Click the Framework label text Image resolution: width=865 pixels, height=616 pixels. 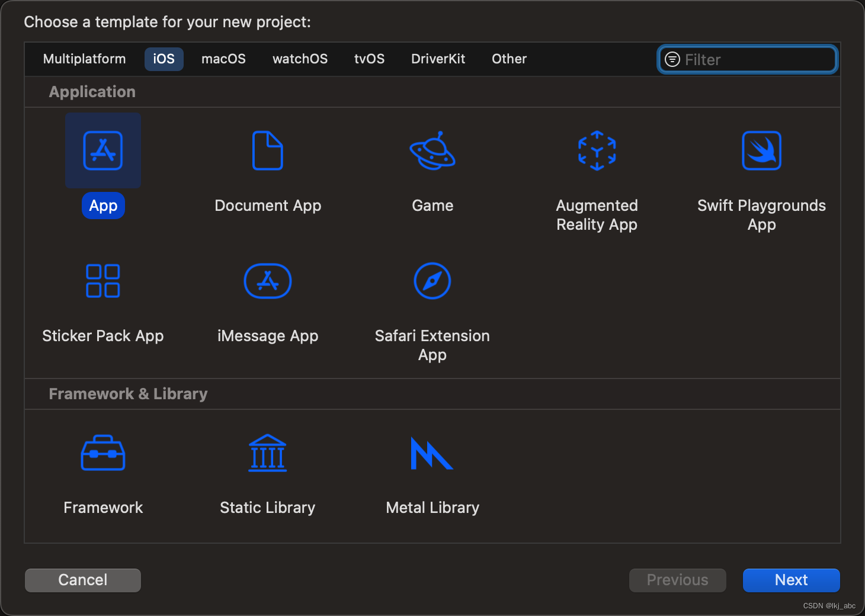coord(103,508)
